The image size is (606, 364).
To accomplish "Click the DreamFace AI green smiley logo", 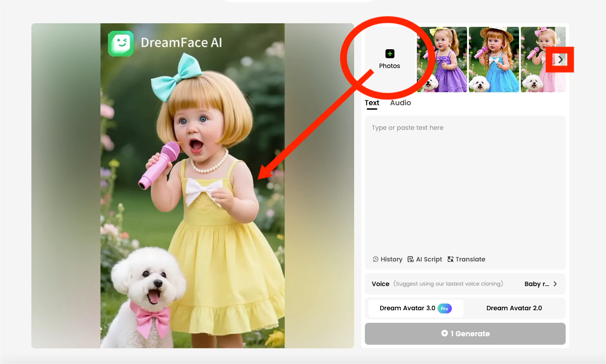I will 121,43.
